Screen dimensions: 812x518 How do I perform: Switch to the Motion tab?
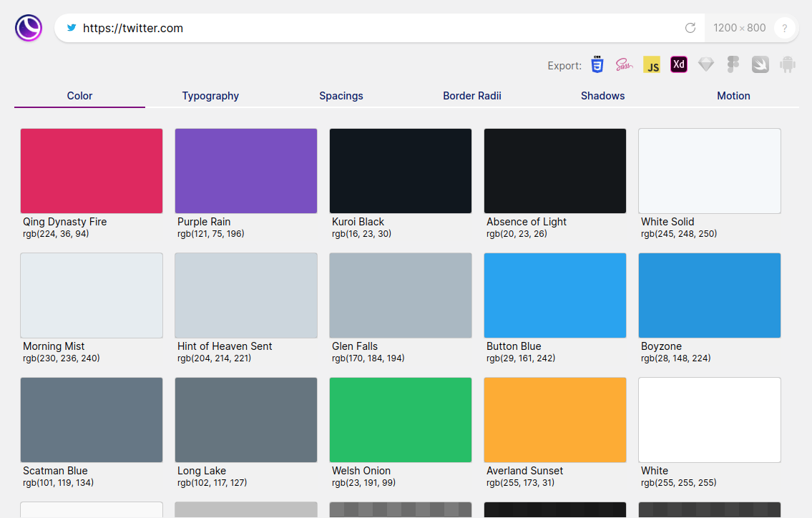tap(733, 96)
